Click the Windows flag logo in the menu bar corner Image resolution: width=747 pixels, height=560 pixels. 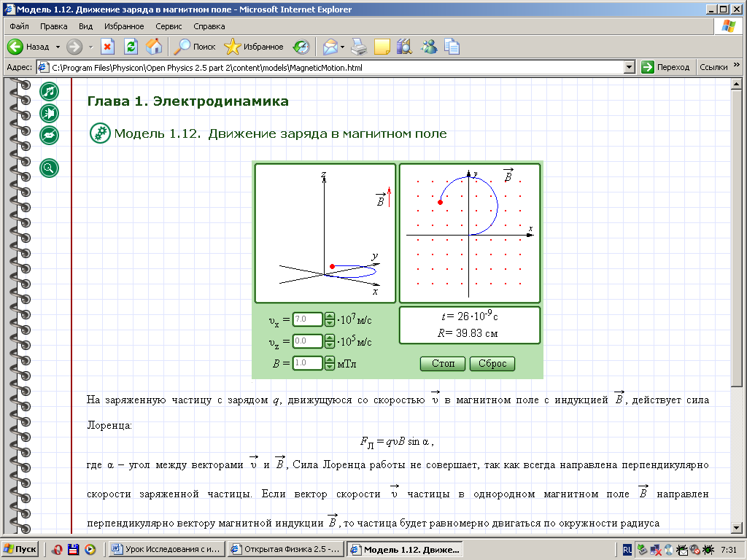click(729, 26)
